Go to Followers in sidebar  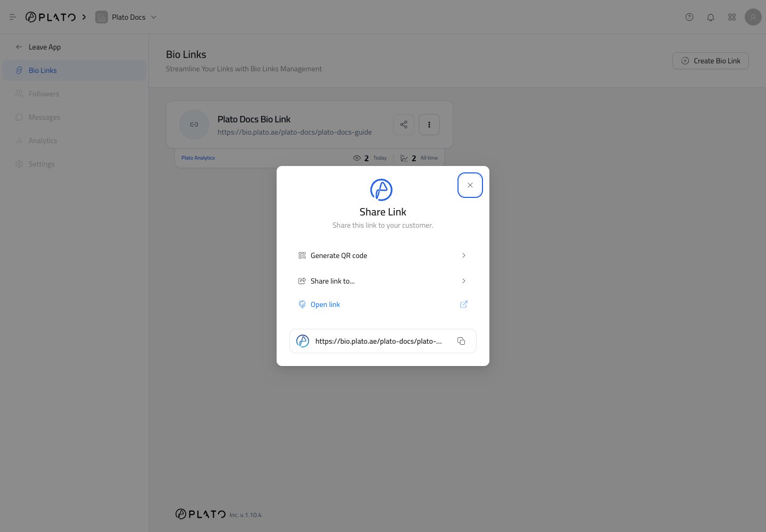tap(74, 94)
